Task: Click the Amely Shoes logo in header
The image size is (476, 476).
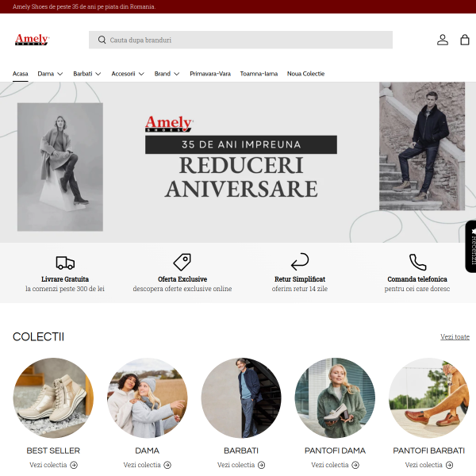Action: pos(33,40)
